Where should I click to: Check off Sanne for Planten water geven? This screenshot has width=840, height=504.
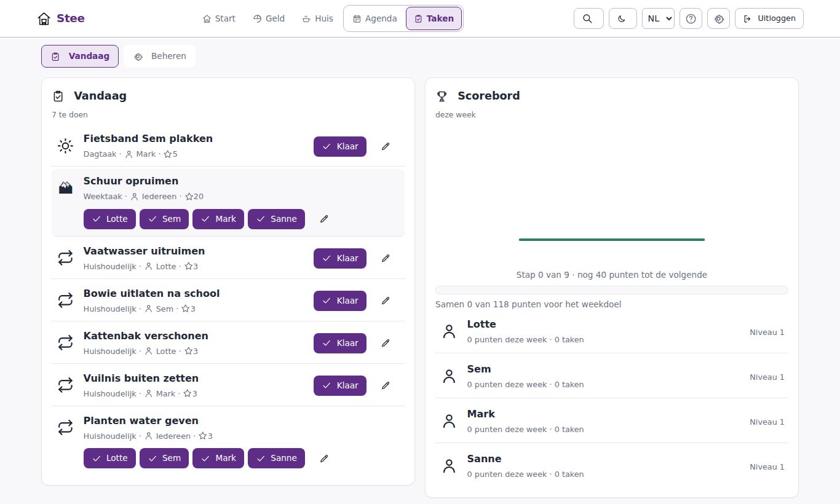[276, 458]
